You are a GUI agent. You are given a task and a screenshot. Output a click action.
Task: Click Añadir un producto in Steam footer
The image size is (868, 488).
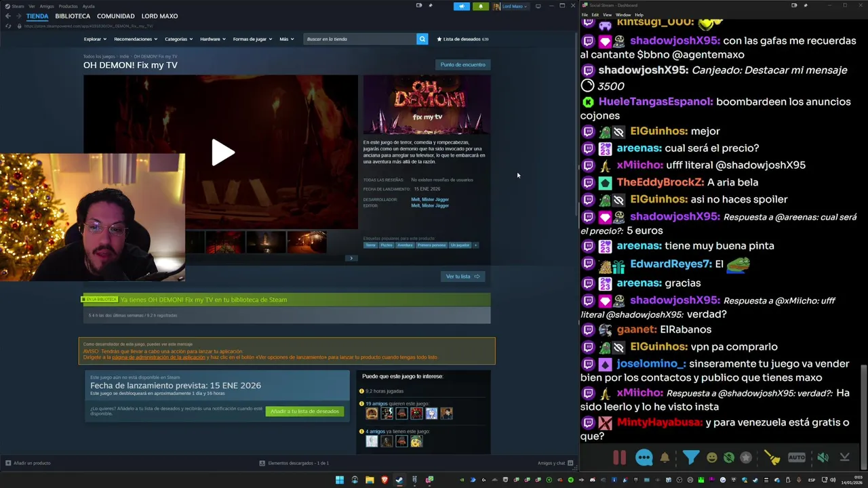tap(28, 463)
